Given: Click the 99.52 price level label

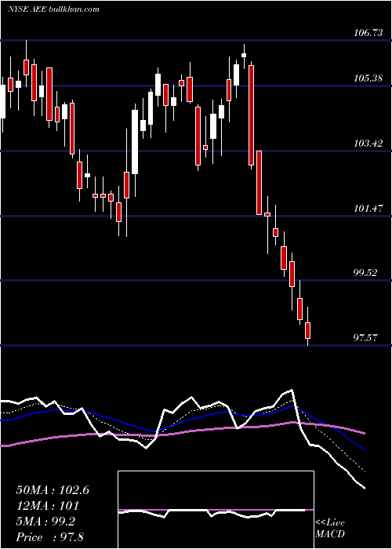Looking at the screenshot, I should 366,273.
